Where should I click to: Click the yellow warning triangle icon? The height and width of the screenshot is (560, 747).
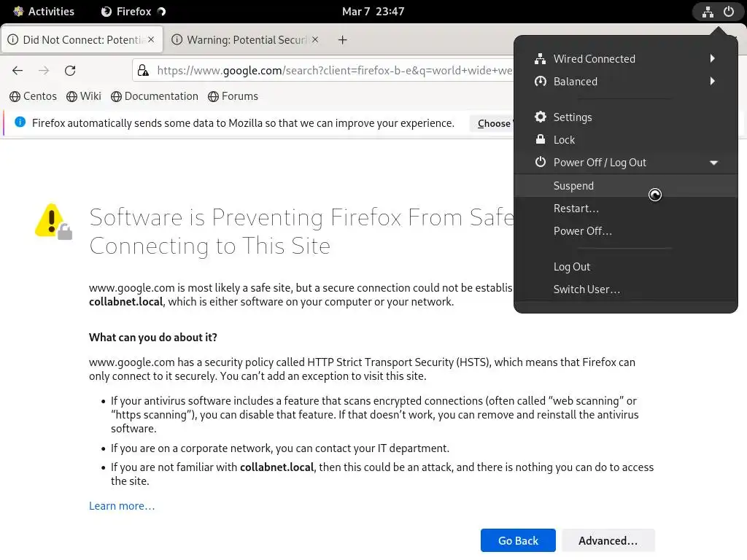pos(53,222)
